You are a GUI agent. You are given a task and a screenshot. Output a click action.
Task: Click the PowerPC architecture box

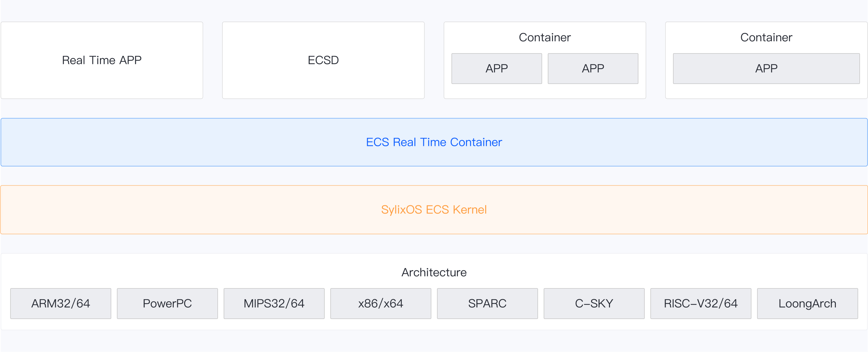167,303
